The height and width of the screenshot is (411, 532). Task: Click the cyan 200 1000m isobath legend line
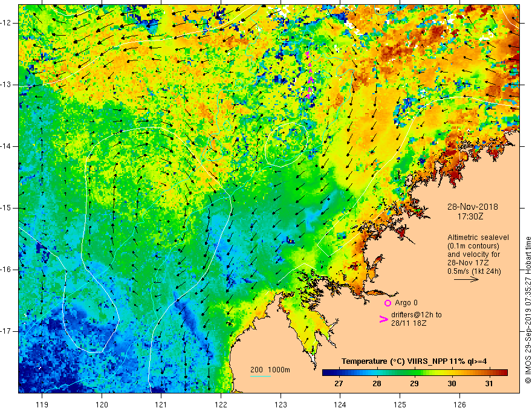tap(261, 377)
